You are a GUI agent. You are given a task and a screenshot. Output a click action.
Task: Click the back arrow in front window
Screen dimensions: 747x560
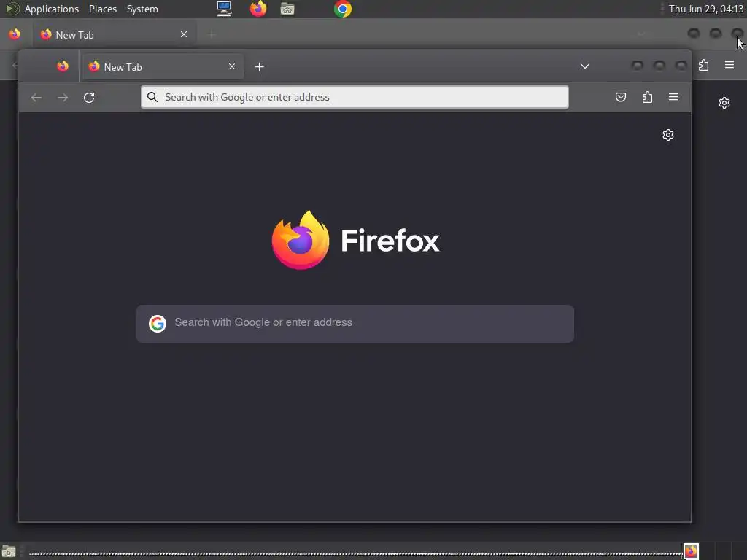click(x=36, y=98)
